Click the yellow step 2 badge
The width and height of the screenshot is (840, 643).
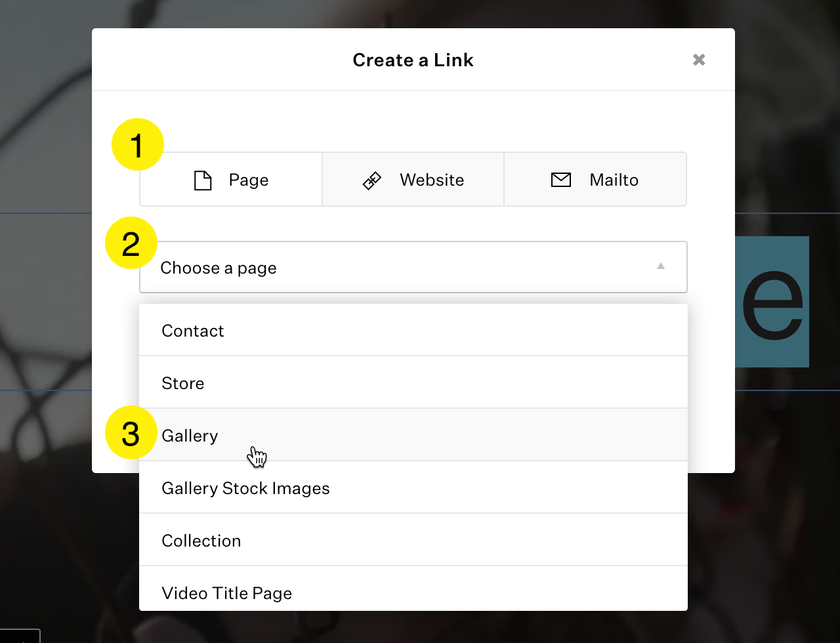click(131, 243)
